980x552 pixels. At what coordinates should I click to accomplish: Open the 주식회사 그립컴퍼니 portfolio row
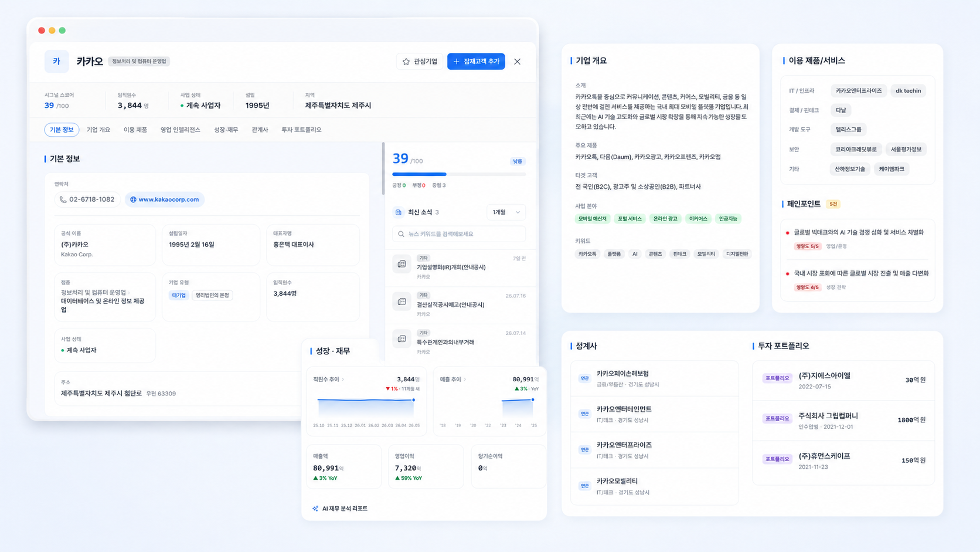(x=843, y=420)
